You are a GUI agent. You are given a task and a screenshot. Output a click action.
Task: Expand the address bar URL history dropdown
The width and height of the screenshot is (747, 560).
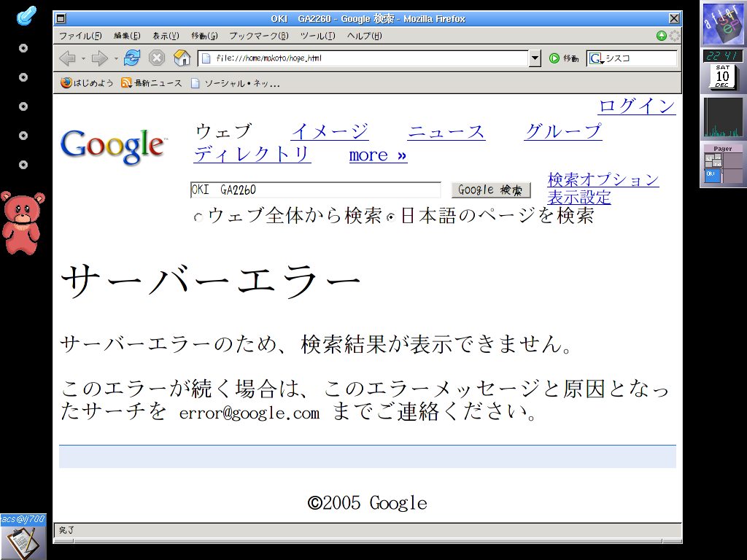click(535, 58)
